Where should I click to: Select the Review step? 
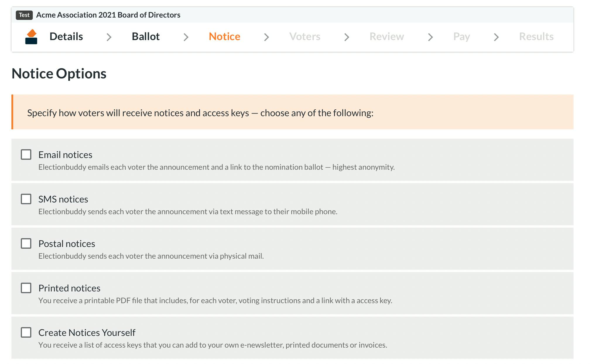387,37
